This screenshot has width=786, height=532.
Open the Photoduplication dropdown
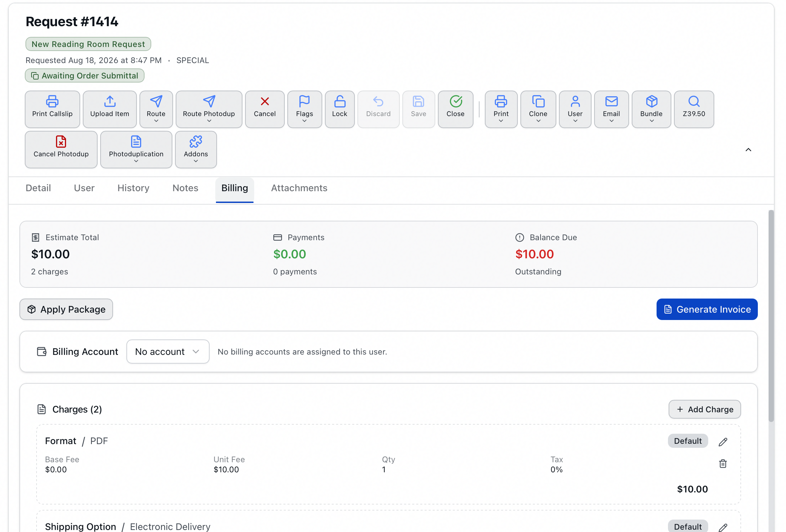pyautogui.click(x=136, y=149)
